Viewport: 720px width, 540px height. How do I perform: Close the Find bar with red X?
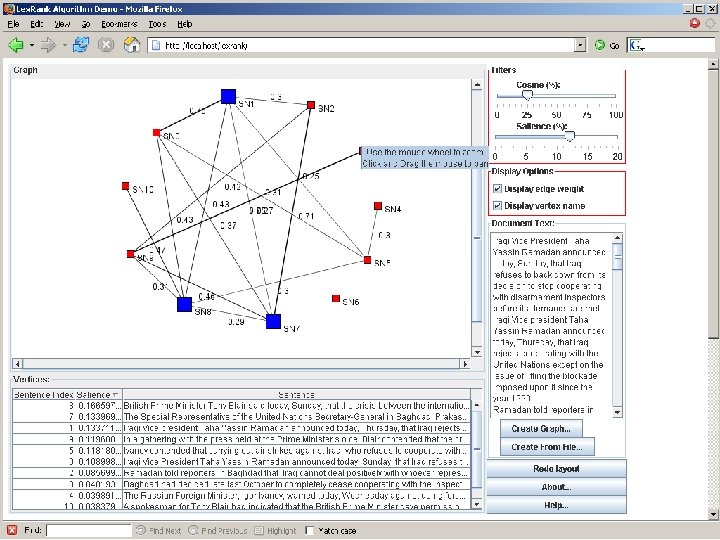coord(11,530)
